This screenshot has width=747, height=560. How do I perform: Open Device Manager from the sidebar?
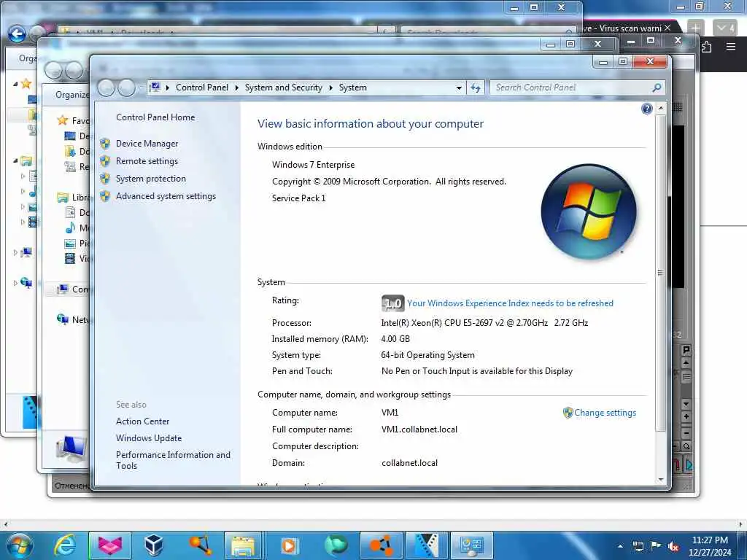147,144
